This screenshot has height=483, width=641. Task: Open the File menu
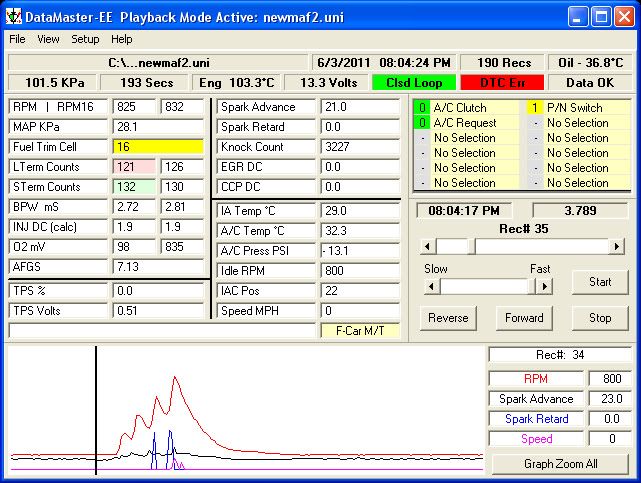(x=17, y=39)
